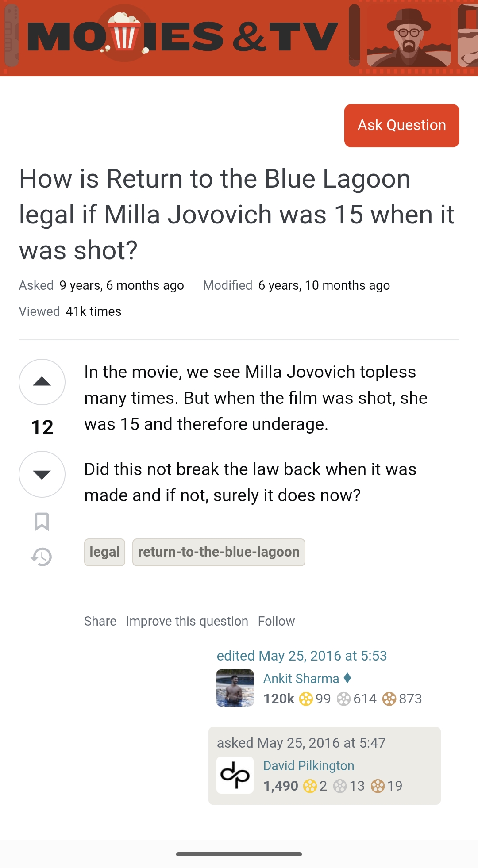
Task: Click the Heisenberg character illustration in banner
Action: pos(409,38)
